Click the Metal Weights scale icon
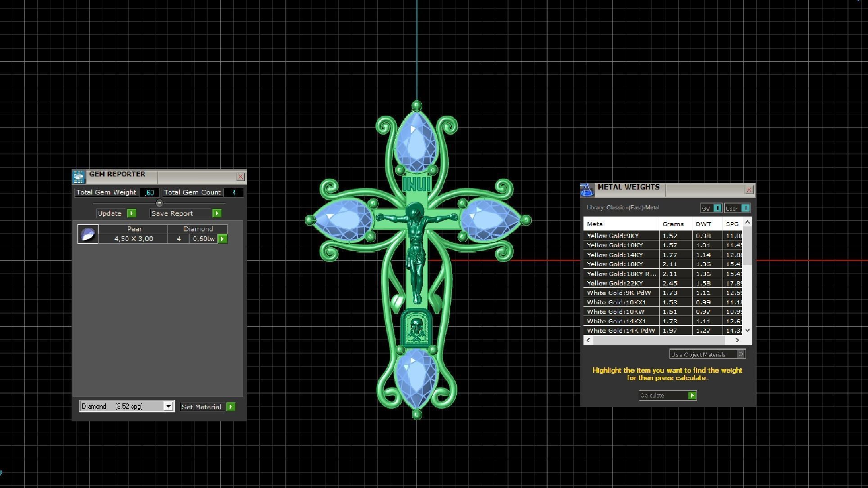 coord(587,190)
